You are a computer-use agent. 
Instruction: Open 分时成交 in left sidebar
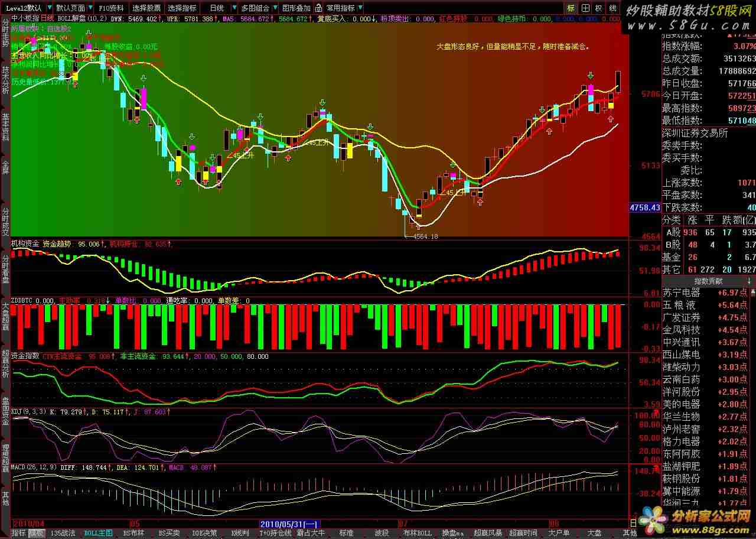tap(5, 222)
